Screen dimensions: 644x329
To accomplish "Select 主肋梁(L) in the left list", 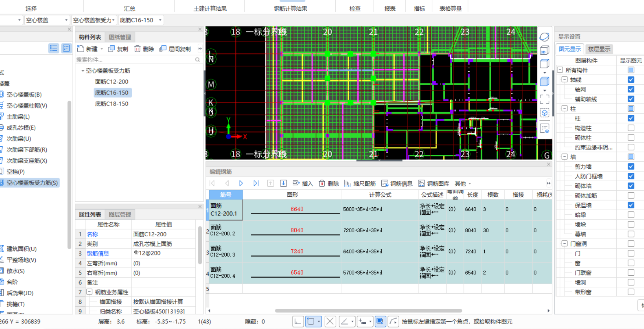I will 18,117.
